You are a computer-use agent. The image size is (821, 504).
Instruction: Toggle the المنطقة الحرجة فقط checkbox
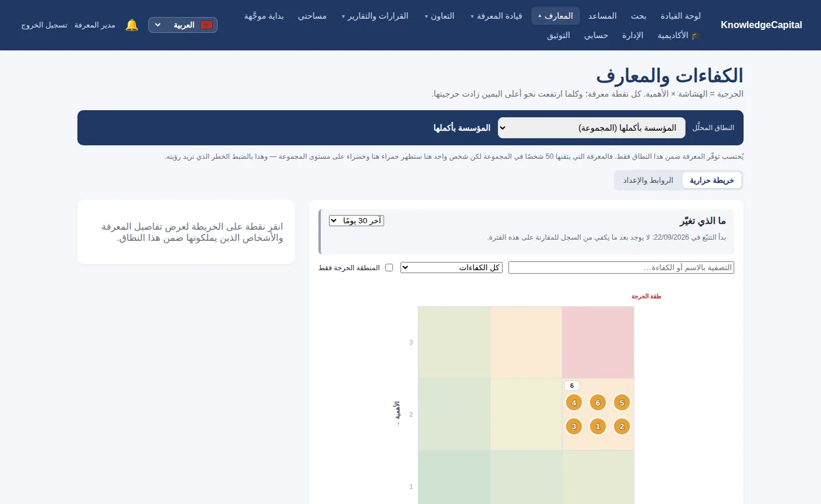click(x=389, y=267)
